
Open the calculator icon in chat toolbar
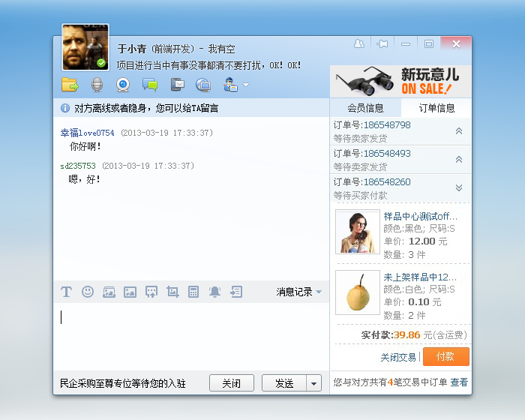pos(193,292)
